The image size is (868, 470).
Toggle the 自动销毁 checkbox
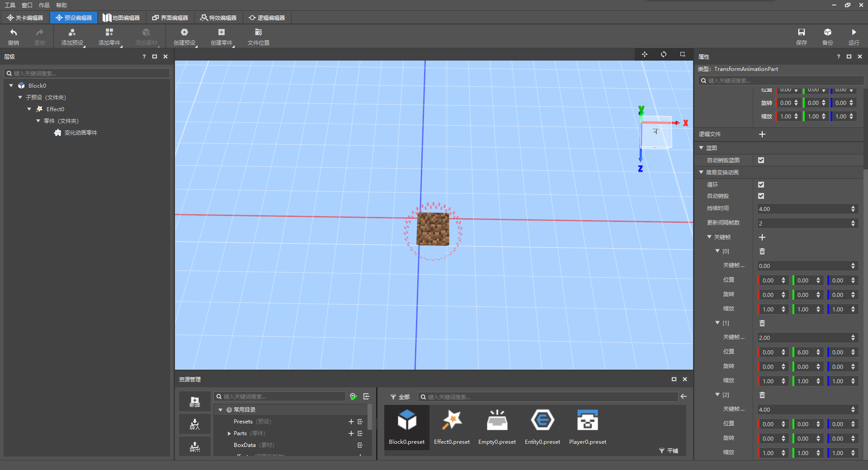[761, 196]
